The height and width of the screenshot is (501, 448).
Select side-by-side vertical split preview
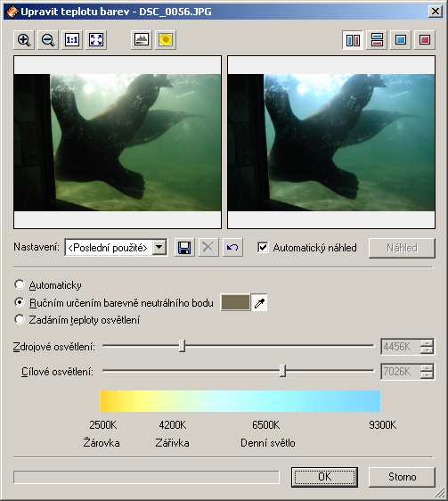click(353, 40)
